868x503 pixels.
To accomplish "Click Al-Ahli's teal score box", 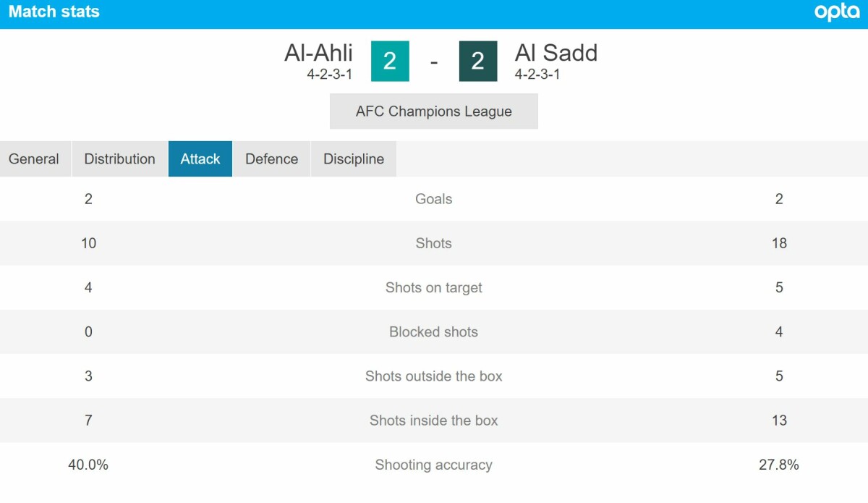I will (x=390, y=61).
